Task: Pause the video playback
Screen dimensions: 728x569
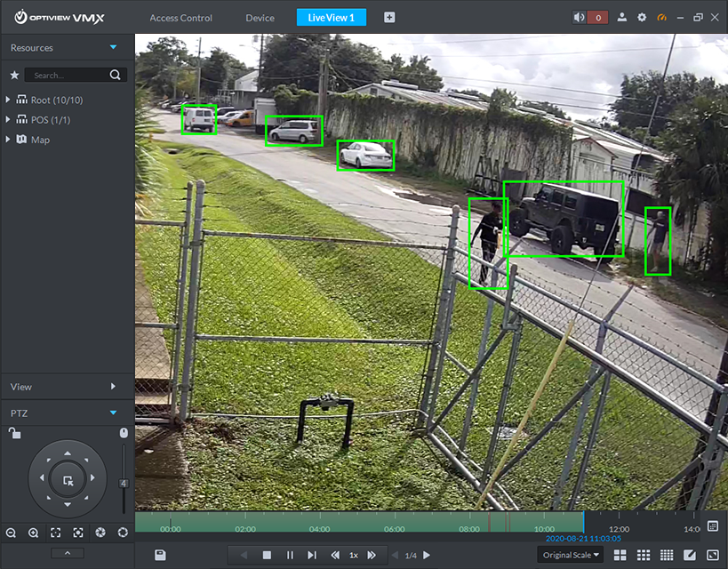Action: (290, 555)
